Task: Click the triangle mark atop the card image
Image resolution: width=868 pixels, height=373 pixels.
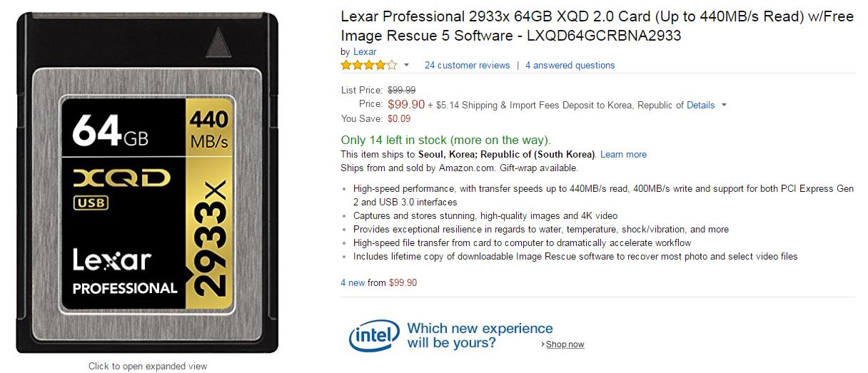Action: (x=219, y=44)
